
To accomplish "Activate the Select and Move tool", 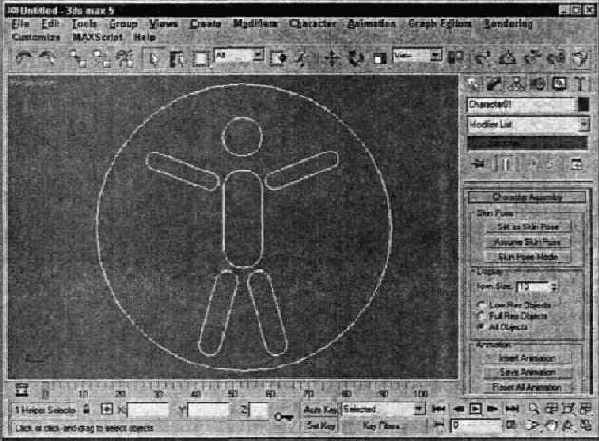I will [x=332, y=58].
